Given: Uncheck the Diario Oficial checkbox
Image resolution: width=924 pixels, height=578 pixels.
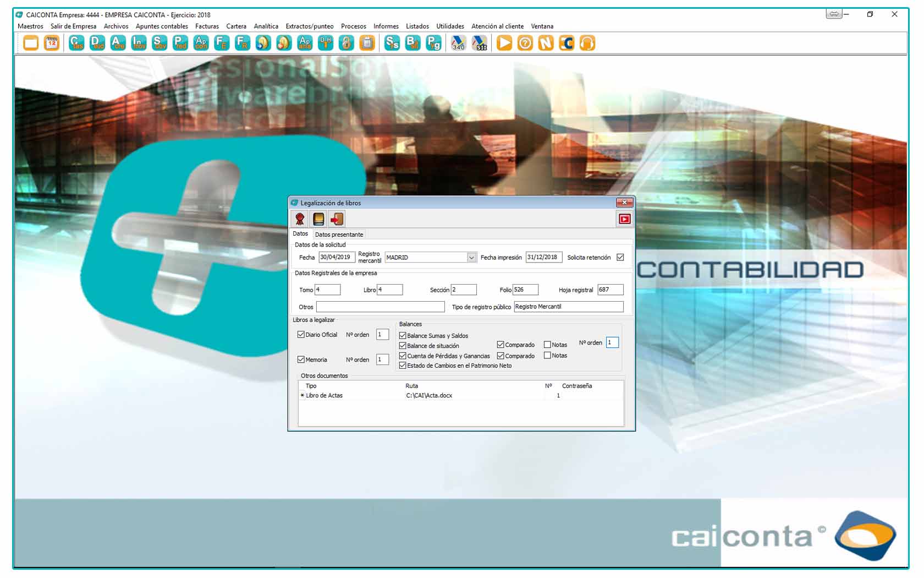Looking at the screenshot, I should (x=301, y=334).
